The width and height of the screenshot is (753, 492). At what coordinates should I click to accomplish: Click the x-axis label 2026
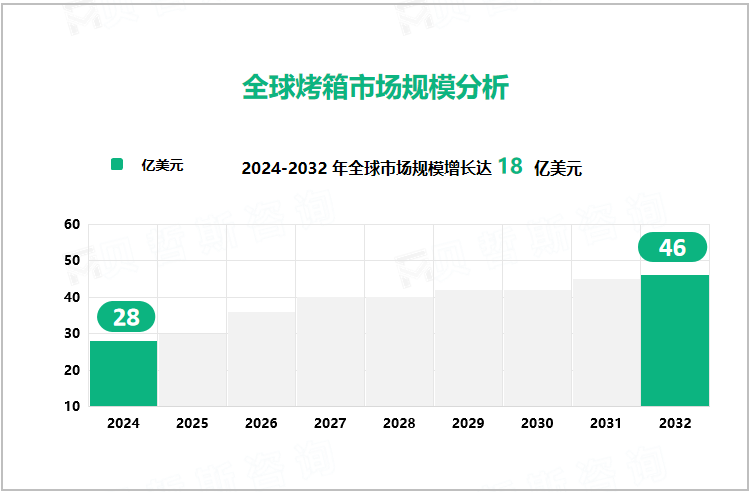(261, 423)
